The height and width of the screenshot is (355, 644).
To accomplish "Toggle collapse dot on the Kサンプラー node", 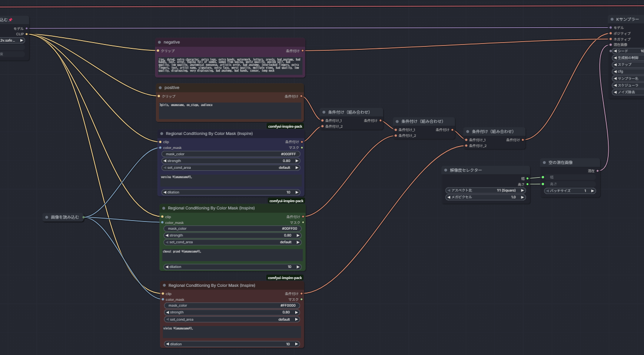I will pyautogui.click(x=612, y=19).
